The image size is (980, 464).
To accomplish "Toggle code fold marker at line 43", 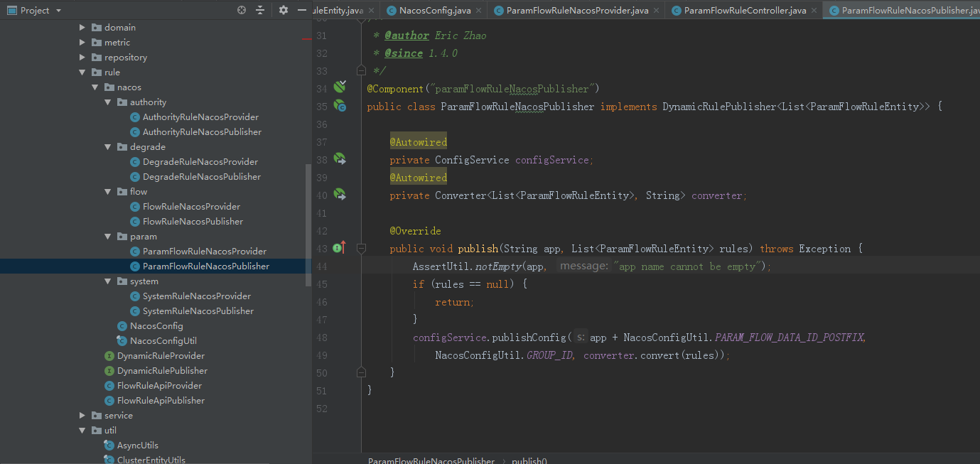I will click(x=361, y=248).
